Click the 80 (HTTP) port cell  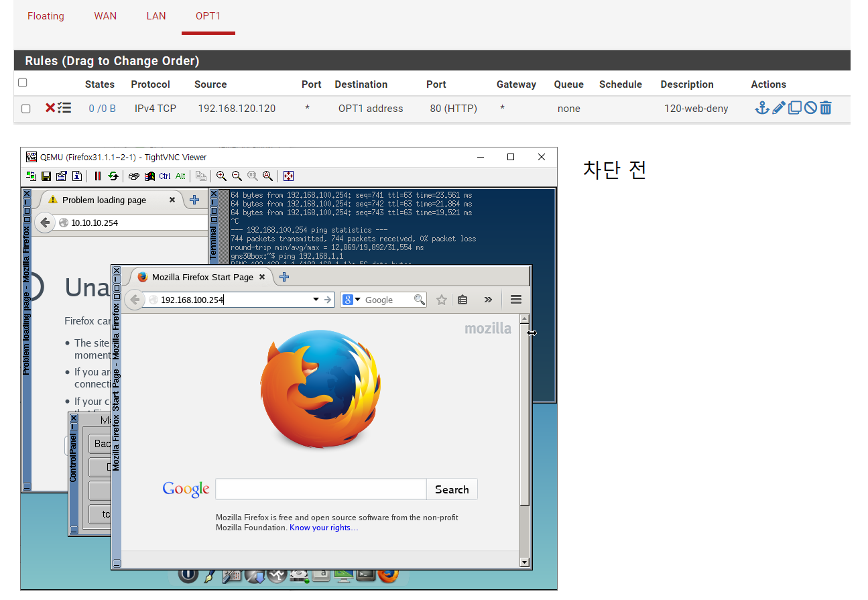(454, 108)
